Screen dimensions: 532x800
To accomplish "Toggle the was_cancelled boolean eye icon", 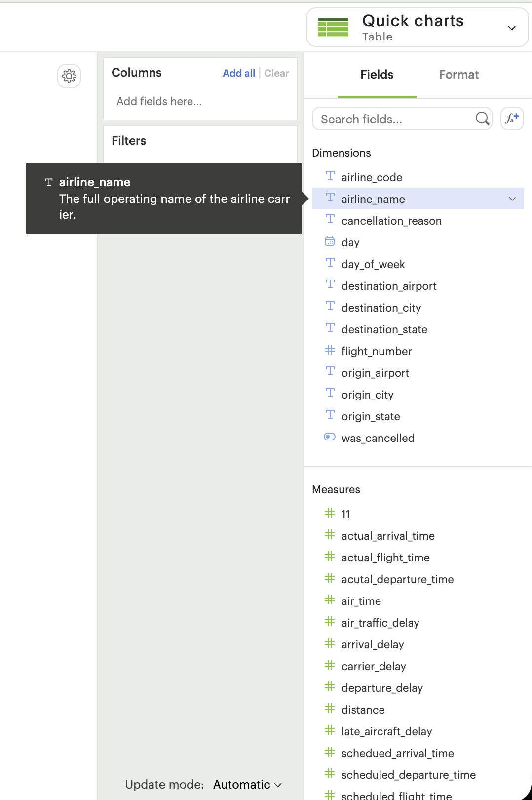I will coord(330,437).
